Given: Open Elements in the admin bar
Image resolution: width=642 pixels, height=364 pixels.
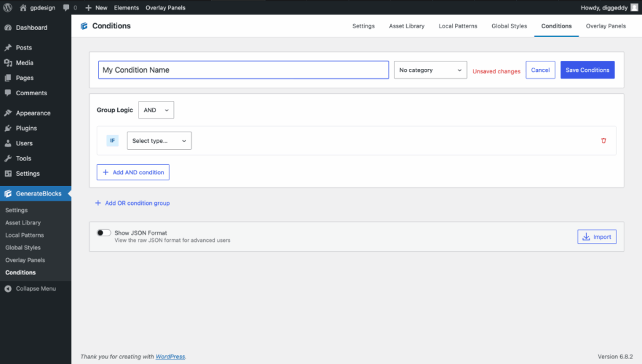Looking at the screenshot, I should (x=126, y=8).
